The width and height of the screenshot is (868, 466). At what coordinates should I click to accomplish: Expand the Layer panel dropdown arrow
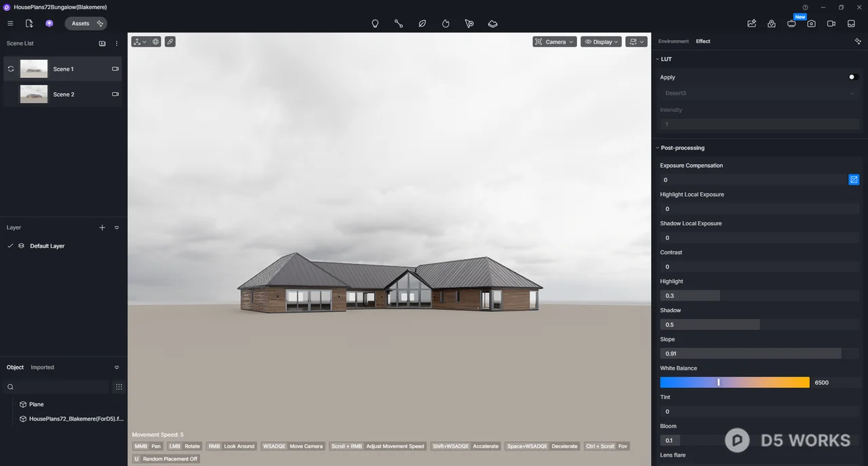(x=117, y=228)
